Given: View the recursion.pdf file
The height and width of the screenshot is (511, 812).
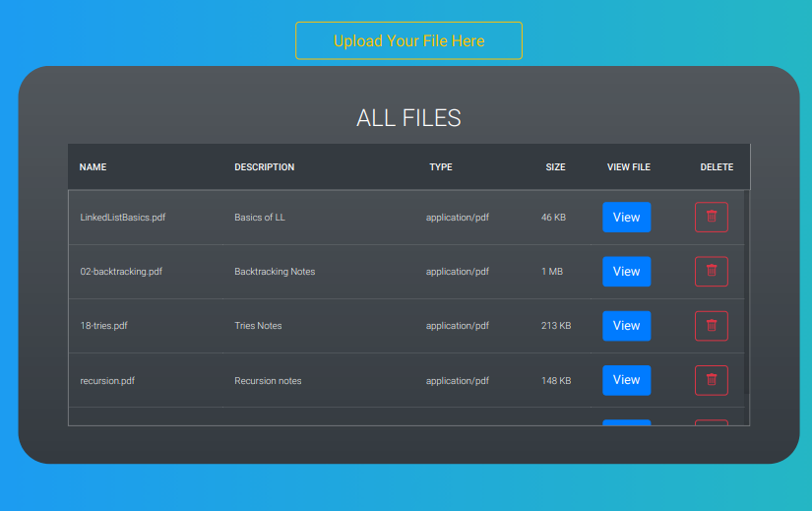Looking at the screenshot, I should [627, 380].
